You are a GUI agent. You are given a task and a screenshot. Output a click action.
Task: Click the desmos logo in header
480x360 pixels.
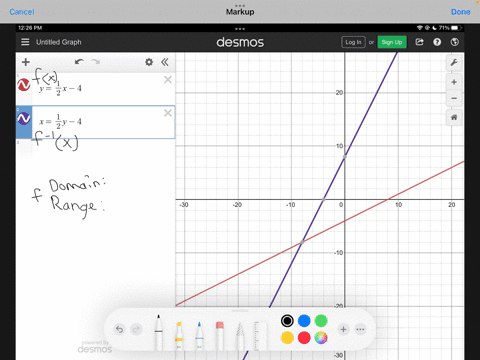point(240,42)
